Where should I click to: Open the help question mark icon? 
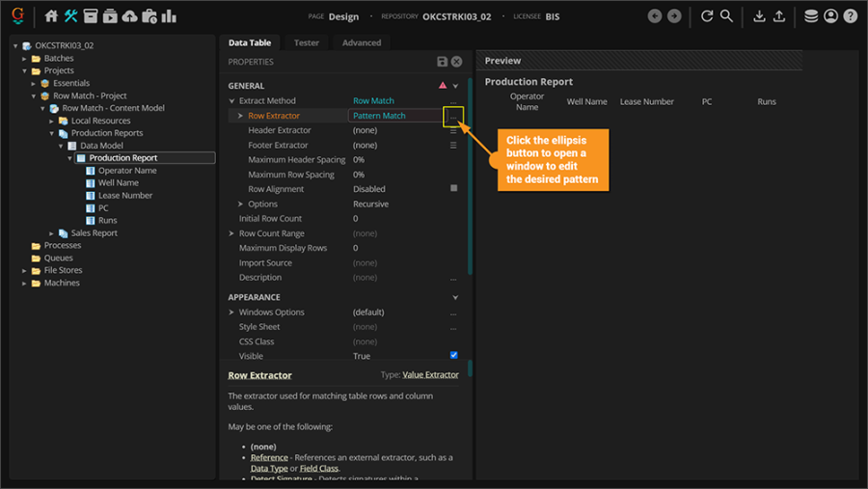pyautogui.click(x=850, y=16)
